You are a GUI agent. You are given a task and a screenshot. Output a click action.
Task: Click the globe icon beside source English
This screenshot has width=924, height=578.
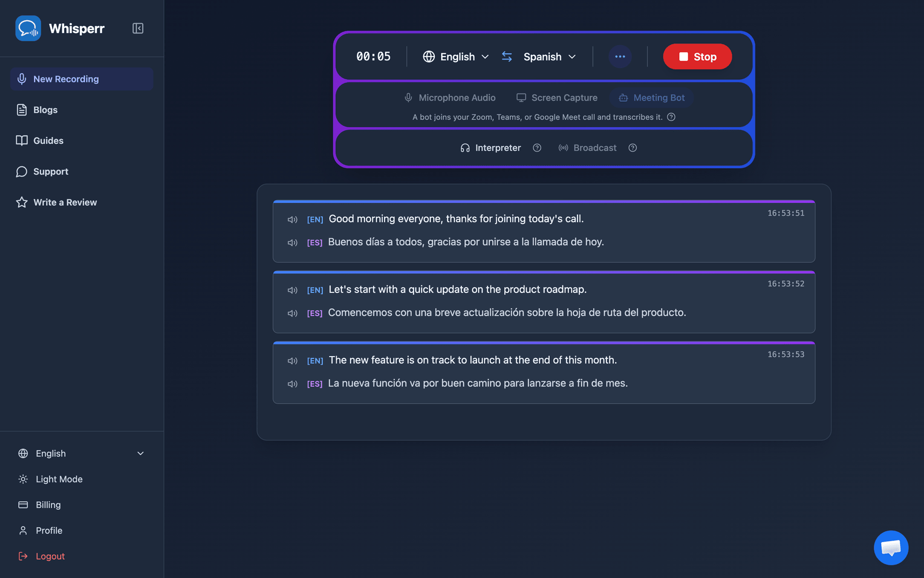pyautogui.click(x=429, y=57)
